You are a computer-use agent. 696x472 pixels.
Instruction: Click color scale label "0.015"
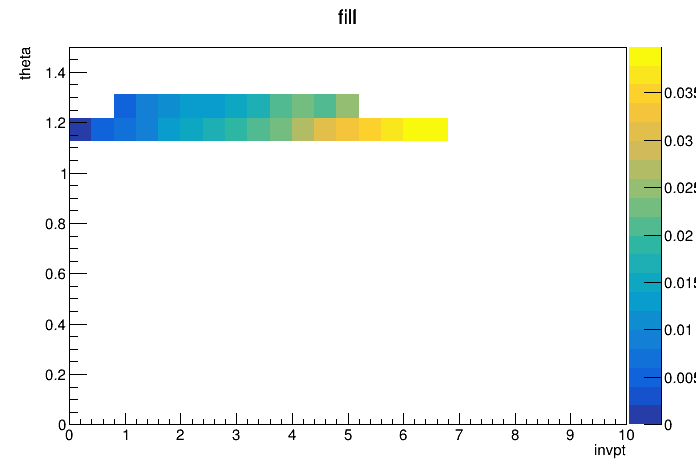click(x=680, y=283)
